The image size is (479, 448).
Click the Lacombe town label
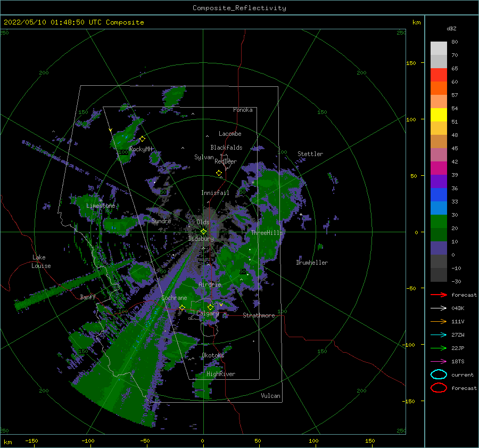click(230, 134)
